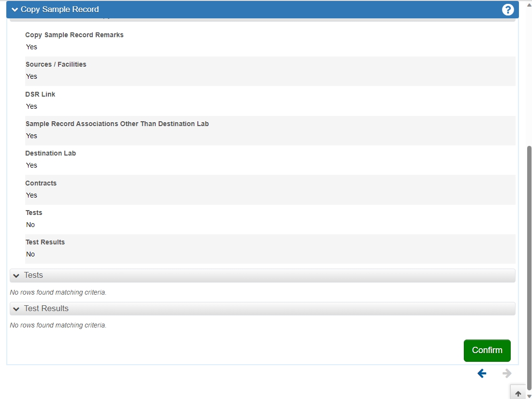Click Yes under Sample Record Associations

click(x=31, y=136)
